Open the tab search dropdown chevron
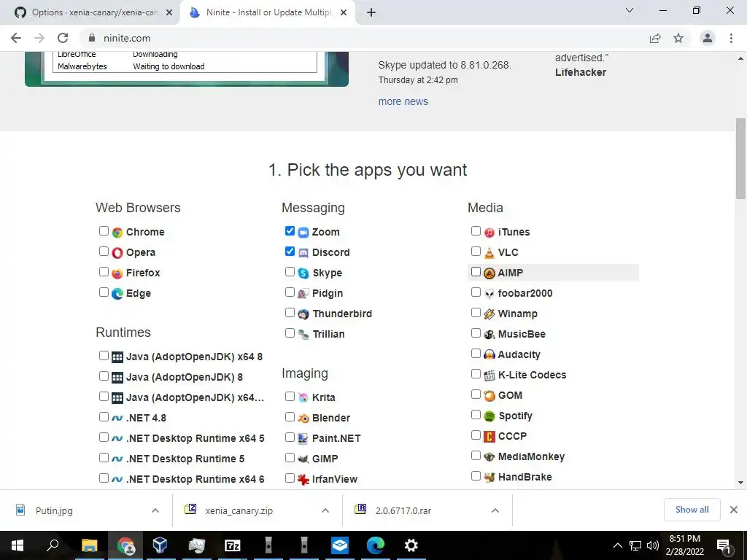Viewport: 747px width, 560px height. pos(630,10)
